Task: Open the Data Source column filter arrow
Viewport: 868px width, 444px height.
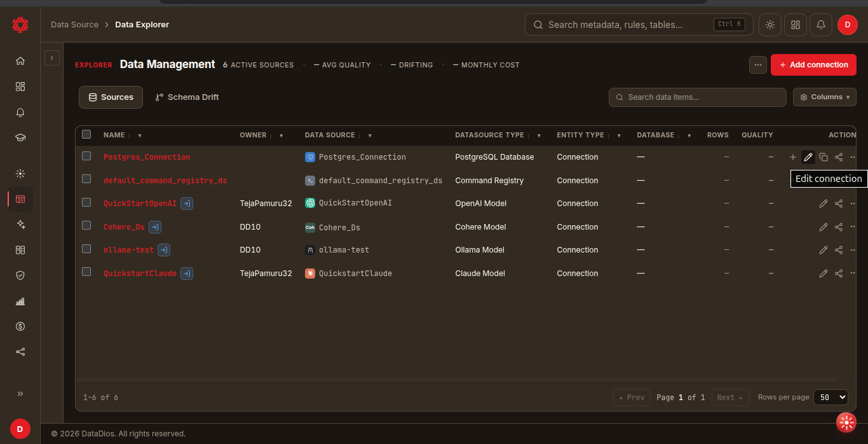Action: [x=370, y=135]
